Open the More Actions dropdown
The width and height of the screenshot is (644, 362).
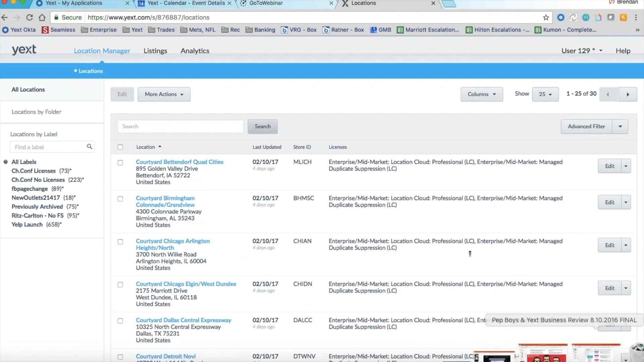point(164,94)
